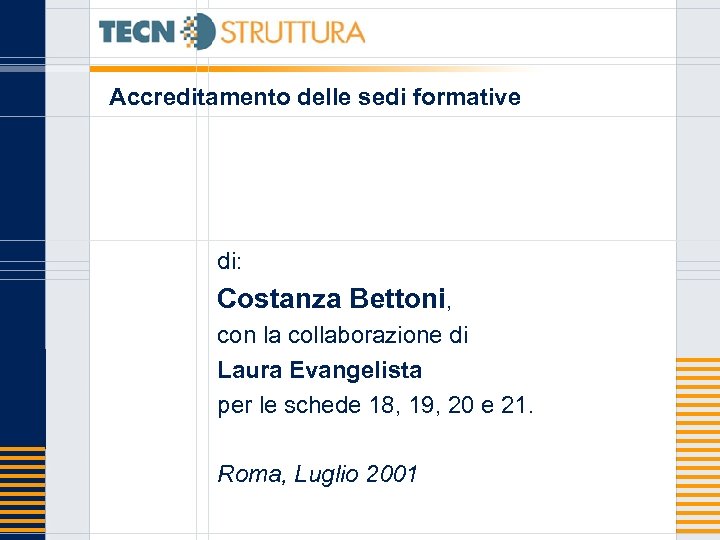Click the date text Roma, Luglio 2001
This screenshot has height=540, width=720.
click(x=317, y=474)
